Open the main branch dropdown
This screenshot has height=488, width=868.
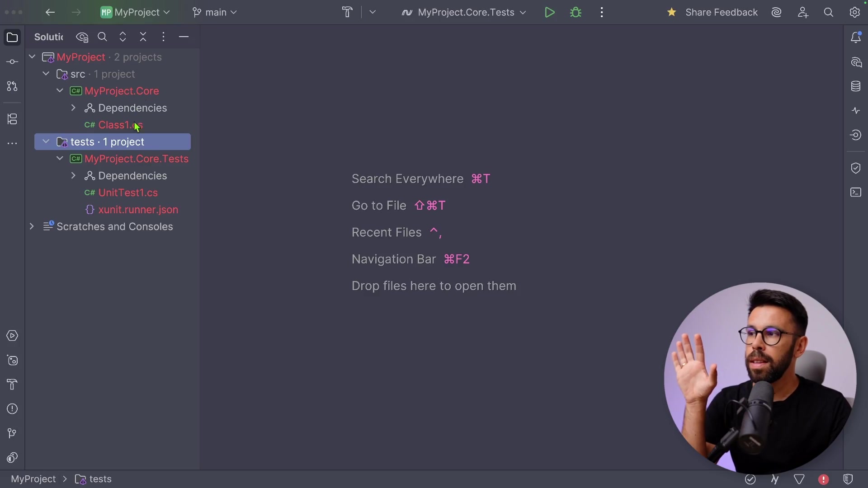tap(215, 13)
